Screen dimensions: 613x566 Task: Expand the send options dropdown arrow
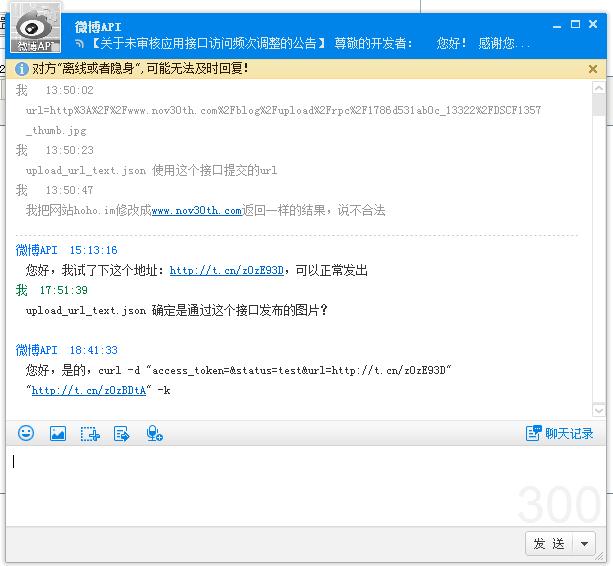pyautogui.click(x=584, y=544)
